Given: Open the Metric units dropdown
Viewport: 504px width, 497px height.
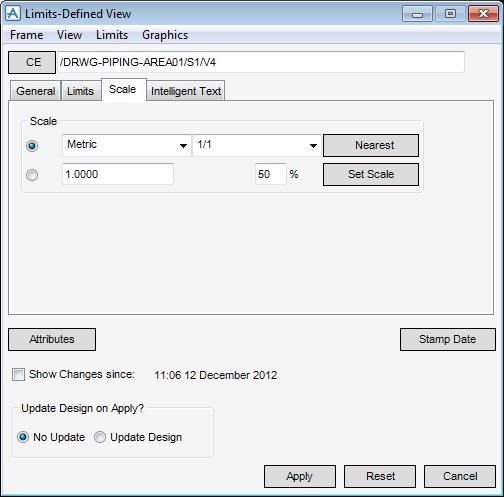Looking at the screenshot, I should [x=127, y=145].
